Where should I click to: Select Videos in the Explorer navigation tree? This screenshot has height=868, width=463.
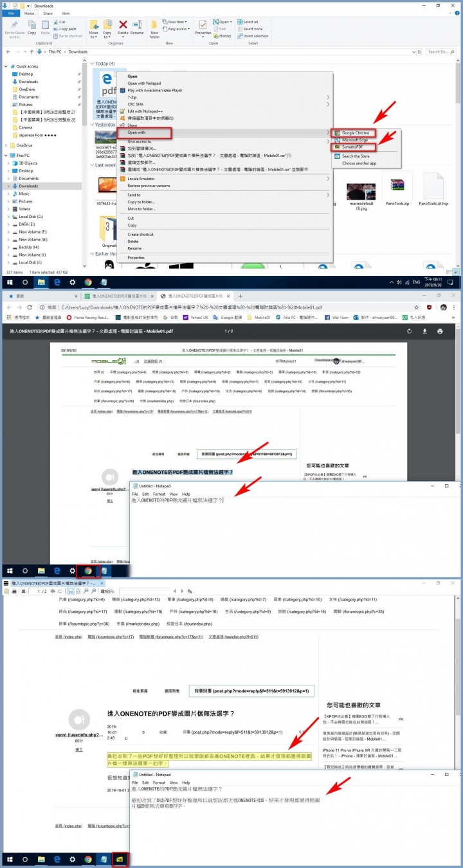pos(24,209)
